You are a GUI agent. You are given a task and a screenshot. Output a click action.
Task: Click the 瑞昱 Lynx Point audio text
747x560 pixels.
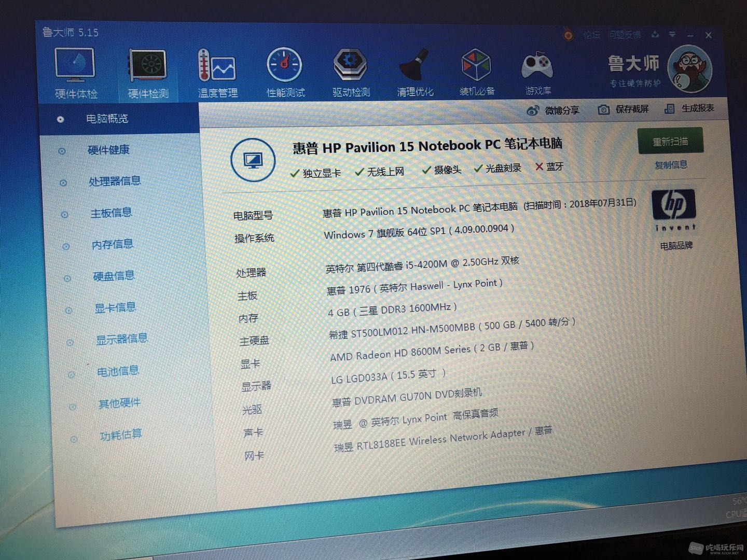tap(416, 419)
